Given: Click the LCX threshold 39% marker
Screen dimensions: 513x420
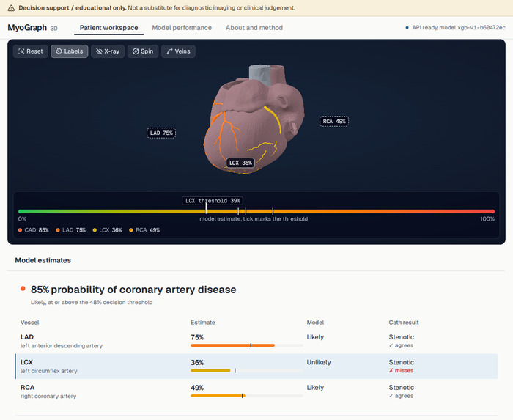Looking at the screenshot, I should 213,201.
